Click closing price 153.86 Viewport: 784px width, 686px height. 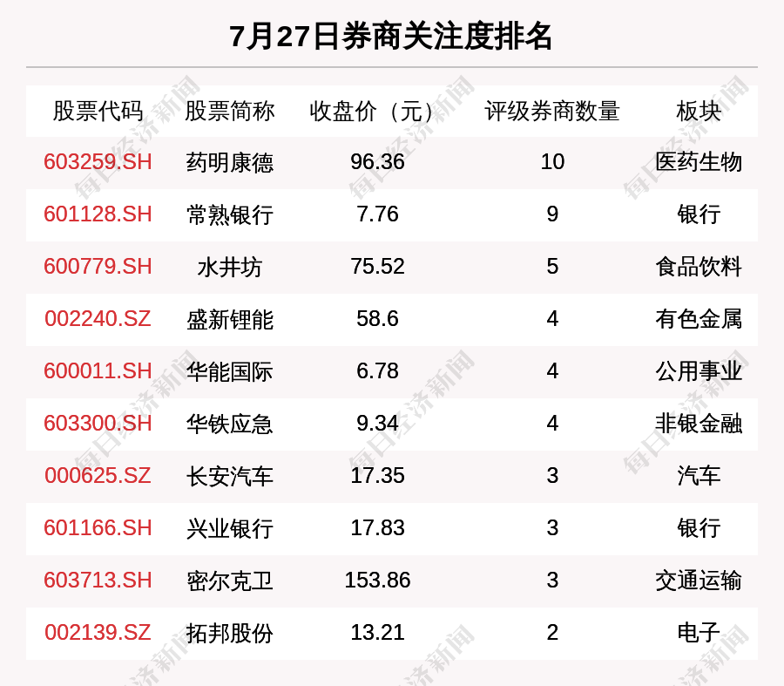377,581
